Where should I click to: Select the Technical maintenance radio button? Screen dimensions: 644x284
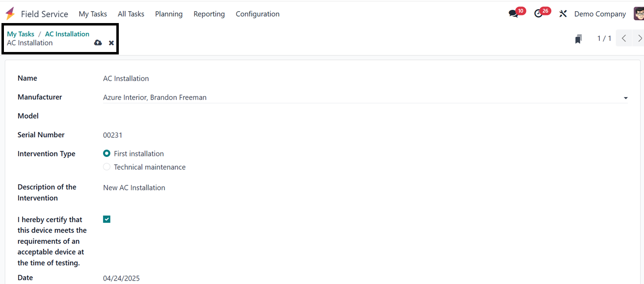[107, 167]
